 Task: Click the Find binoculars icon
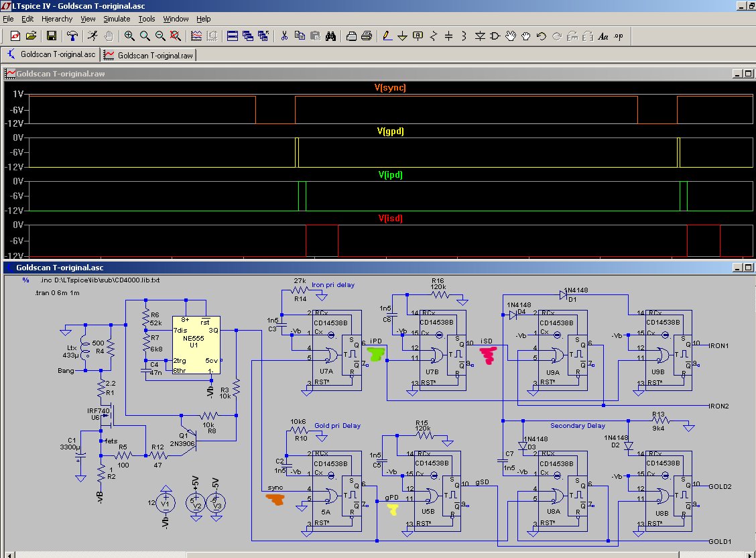(x=330, y=36)
